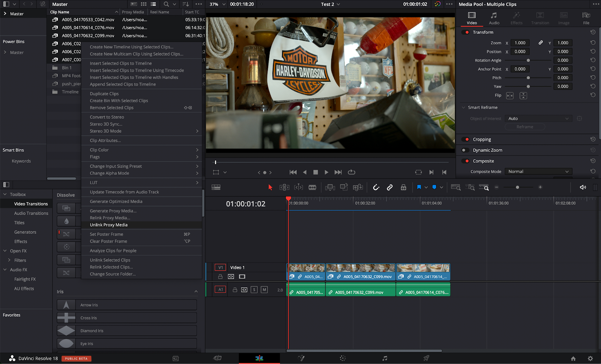The image size is (601, 364).
Task: Toggle loop playback button
Action: click(352, 172)
